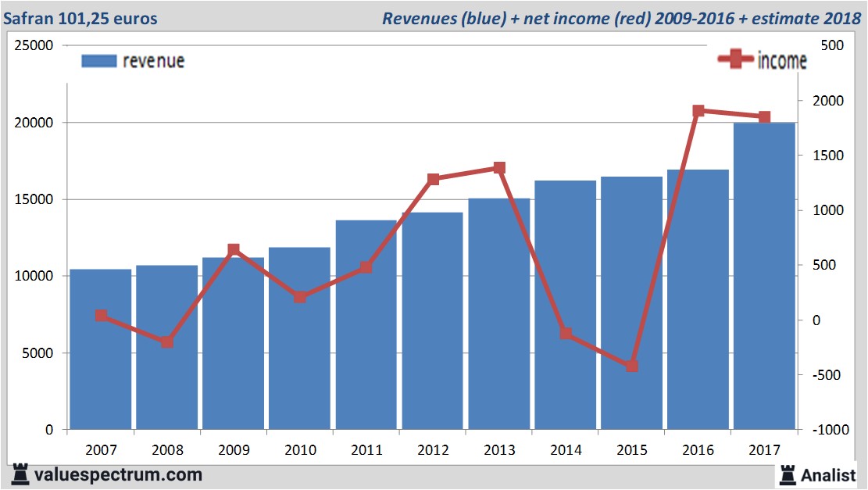The width and height of the screenshot is (868, 490).
Task: Pick the 2013 red income data point
Action: point(499,168)
